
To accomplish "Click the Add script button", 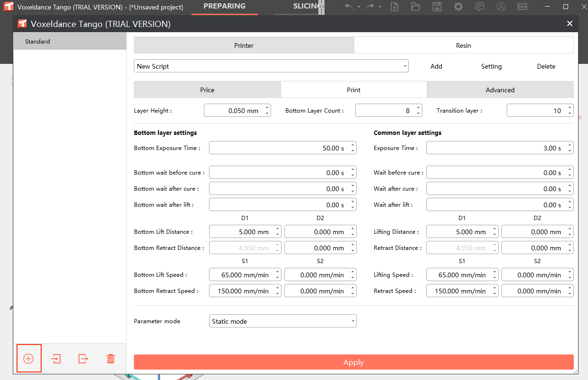I will point(436,66).
